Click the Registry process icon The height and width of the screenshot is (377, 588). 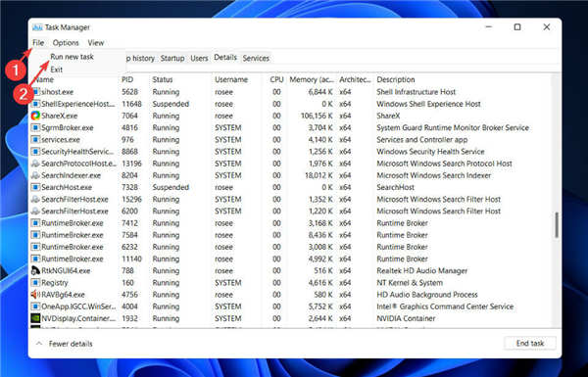point(35,283)
